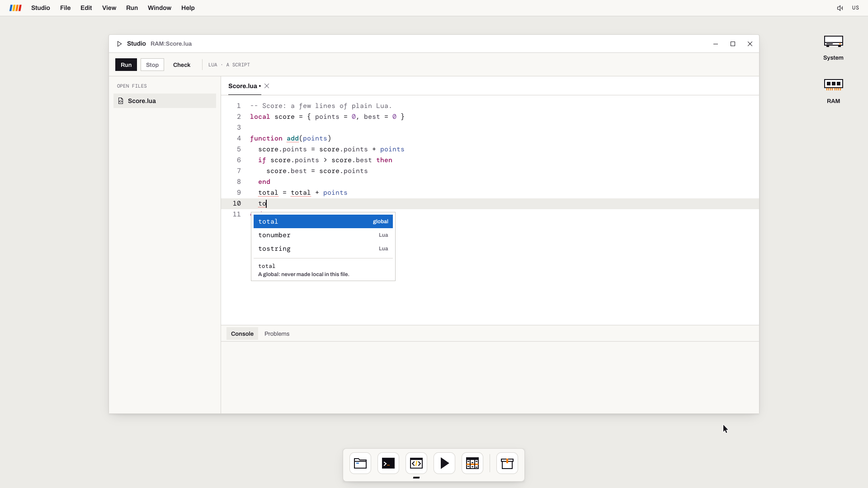
Task: Minimize the Studio window
Action: tap(716, 44)
